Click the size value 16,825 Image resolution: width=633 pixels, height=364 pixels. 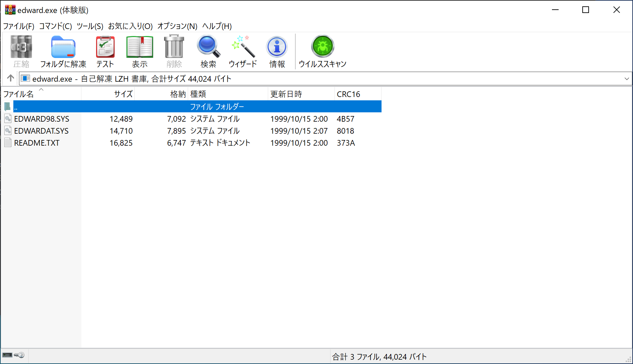click(121, 143)
